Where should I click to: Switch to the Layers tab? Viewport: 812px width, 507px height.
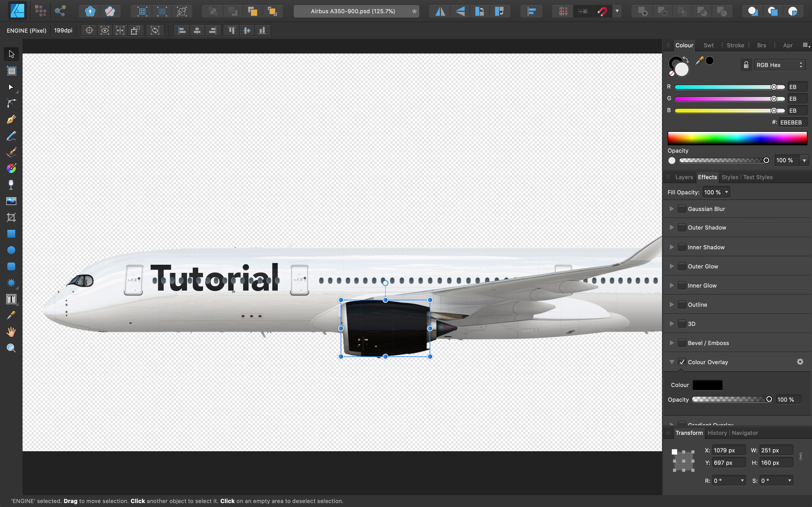click(683, 177)
